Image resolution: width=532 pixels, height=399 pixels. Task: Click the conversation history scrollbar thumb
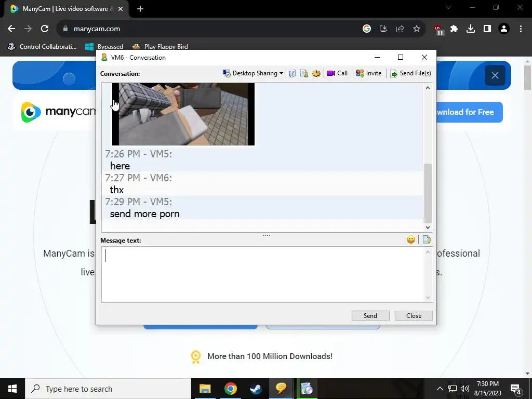428,193
